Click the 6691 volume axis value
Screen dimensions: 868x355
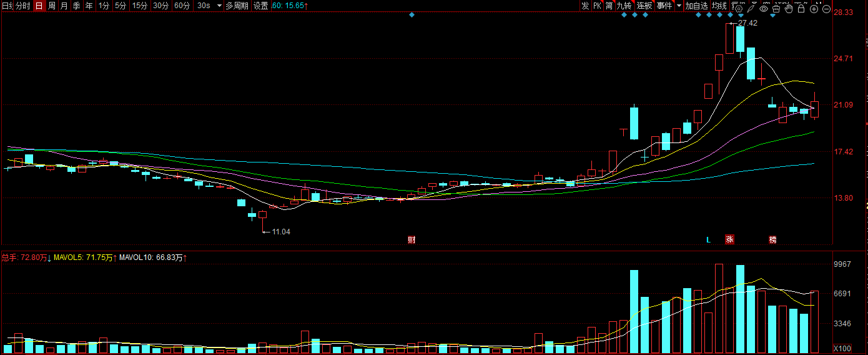[x=843, y=294]
